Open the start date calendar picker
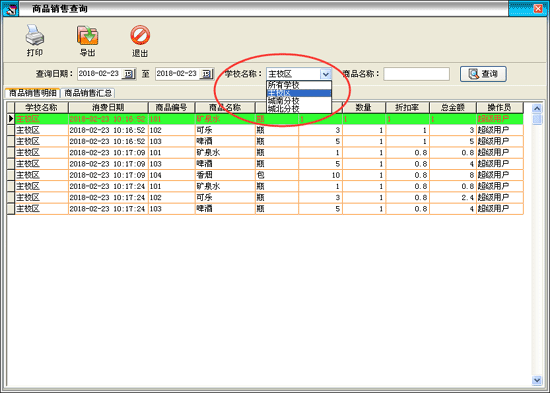 129,74
